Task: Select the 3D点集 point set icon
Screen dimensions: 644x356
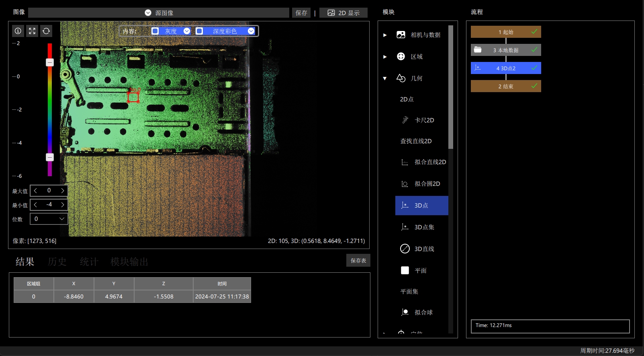Action: [x=405, y=227]
